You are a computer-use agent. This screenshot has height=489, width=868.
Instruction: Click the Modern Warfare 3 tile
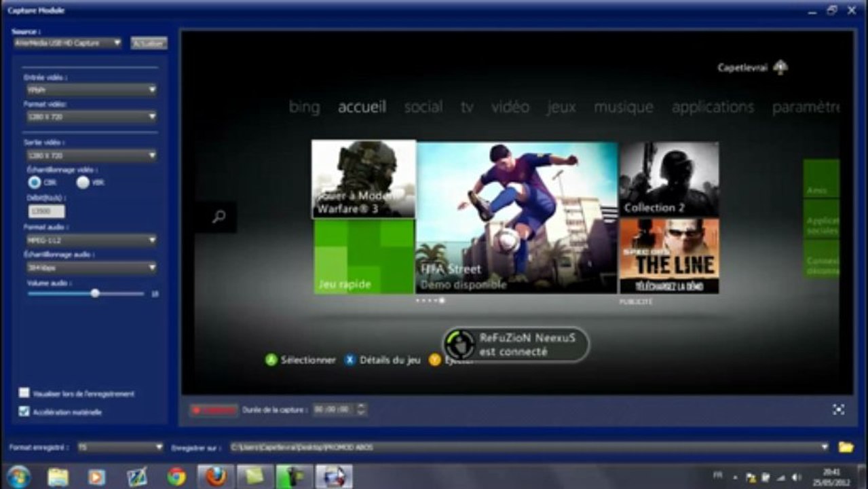[x=364, y=179]
